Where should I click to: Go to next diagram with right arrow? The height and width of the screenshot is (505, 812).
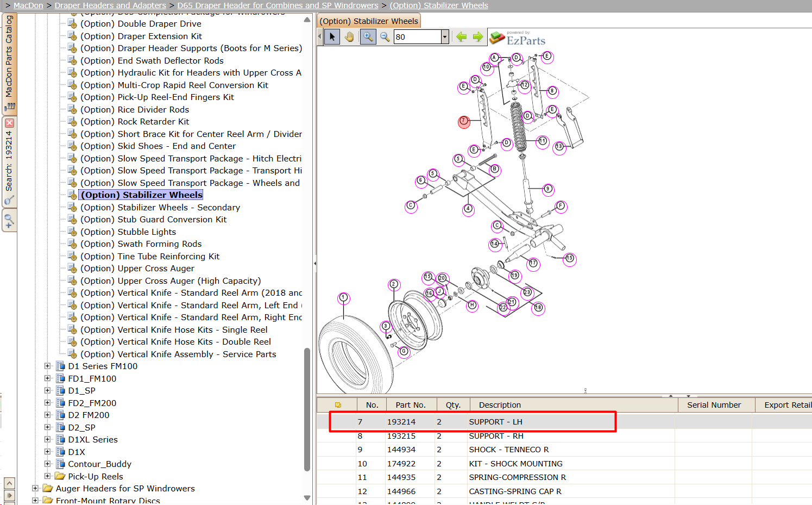(478, 37)
